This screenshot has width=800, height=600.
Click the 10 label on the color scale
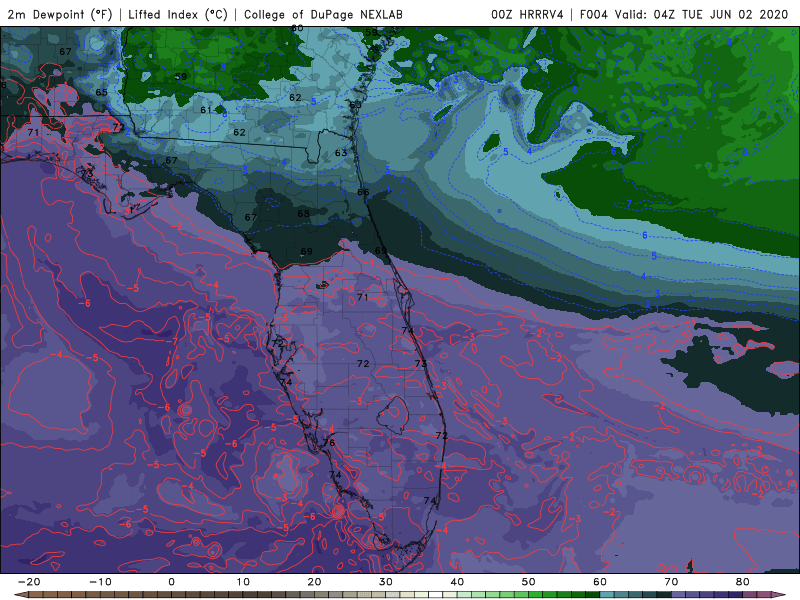[243, 582]
